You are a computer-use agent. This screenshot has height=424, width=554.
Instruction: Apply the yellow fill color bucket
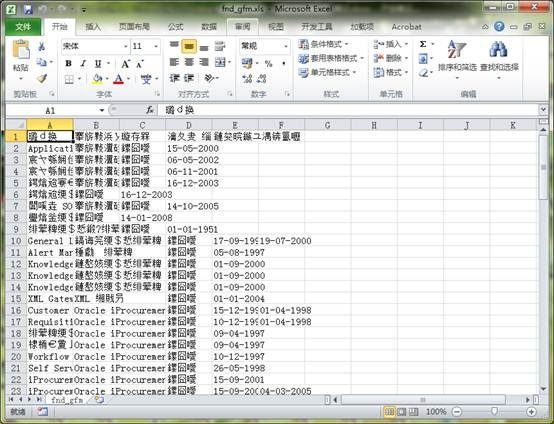pos(97,79)
